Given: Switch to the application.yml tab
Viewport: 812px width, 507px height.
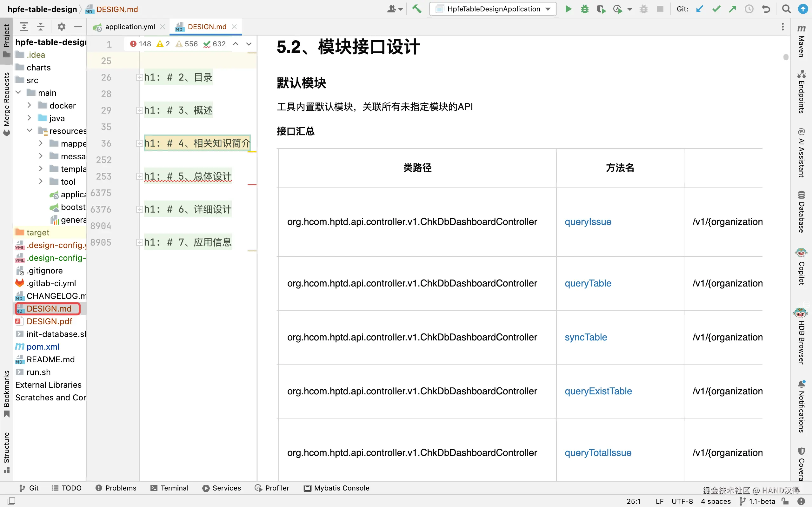Looking at the screenshot, I should (x=130, y=27).
